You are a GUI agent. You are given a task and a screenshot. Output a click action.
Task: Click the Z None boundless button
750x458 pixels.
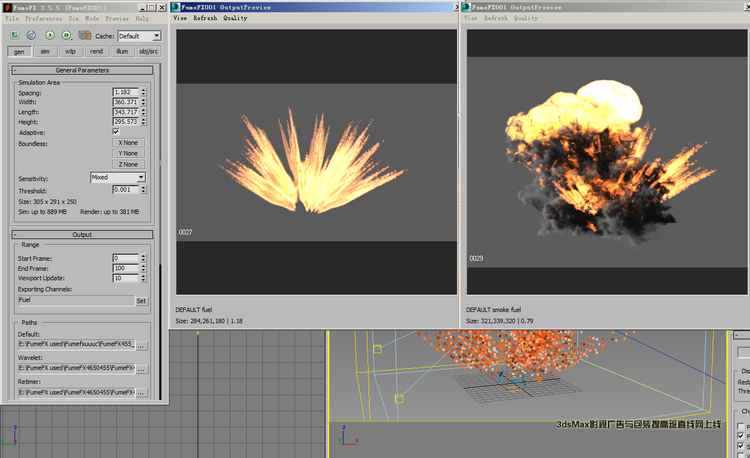click(129, 164)
